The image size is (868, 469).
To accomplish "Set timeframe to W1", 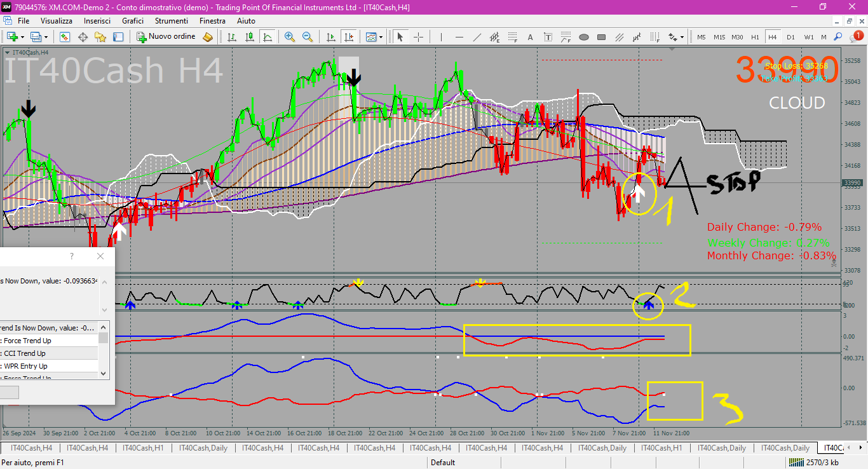I will 809,37.
